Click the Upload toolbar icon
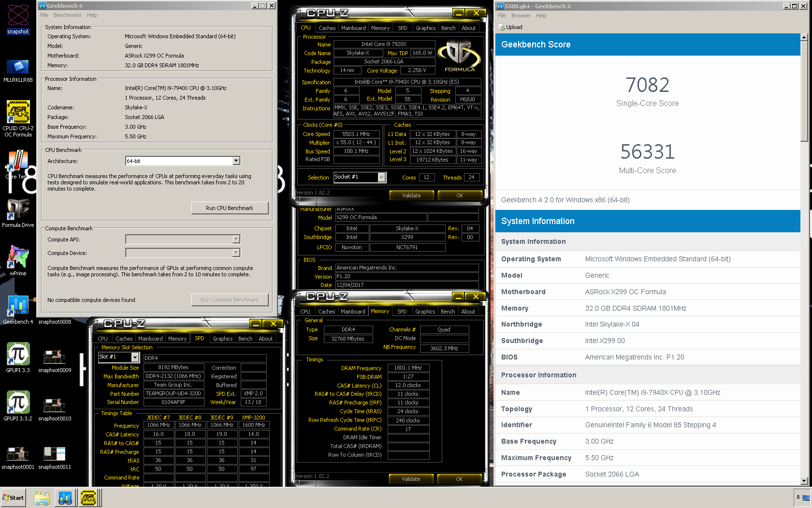This screenshot has width=812, height=508. [510, 27]
